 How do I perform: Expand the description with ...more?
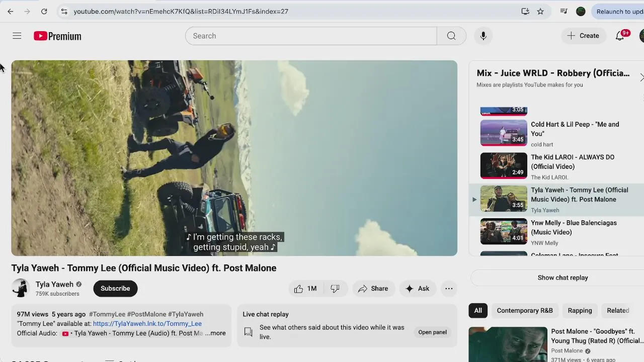click(215, 333)
